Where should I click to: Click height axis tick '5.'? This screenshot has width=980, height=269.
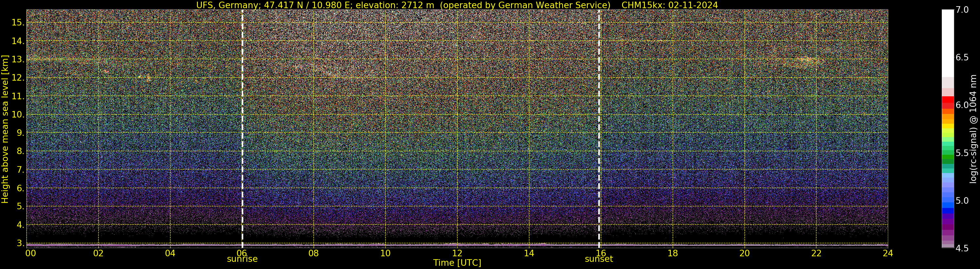(20, 206)
